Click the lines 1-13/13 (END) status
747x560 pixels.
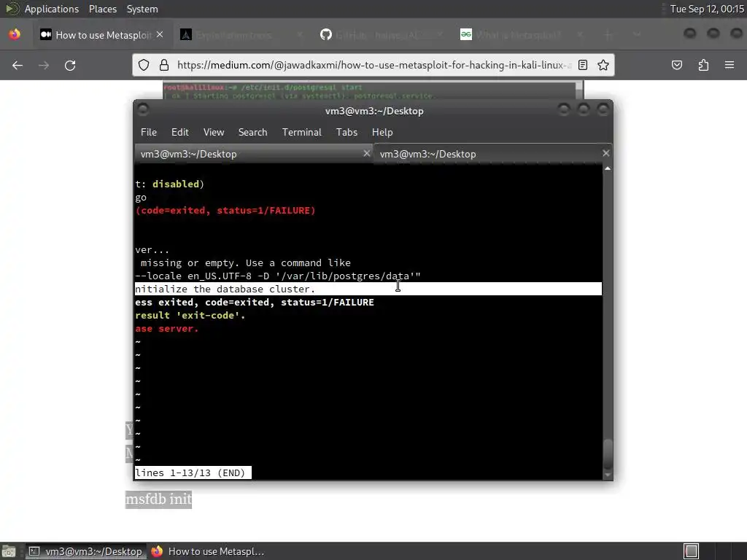pos(193,472)
